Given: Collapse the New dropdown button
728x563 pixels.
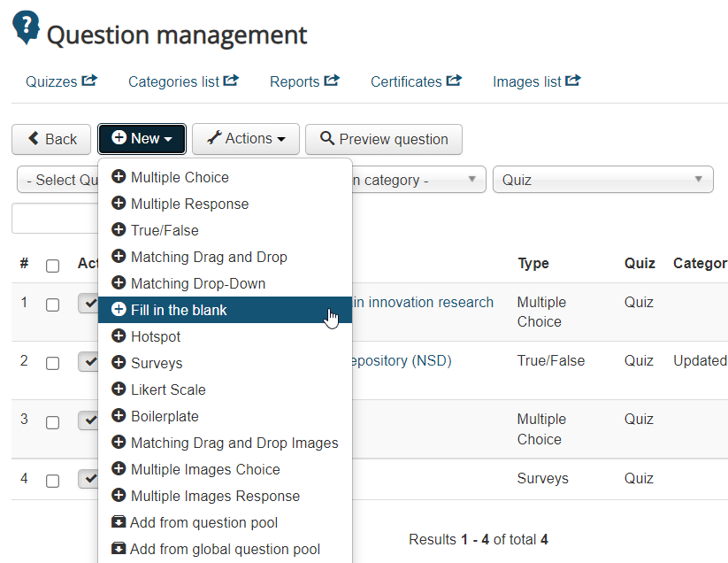Looking at the screenshot, I should click(142, 139).
